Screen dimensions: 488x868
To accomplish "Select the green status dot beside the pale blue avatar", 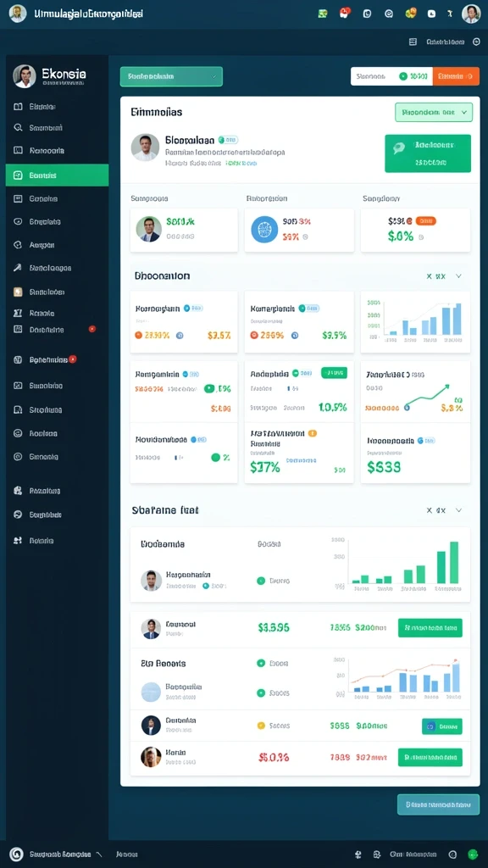I will (261, 693).
